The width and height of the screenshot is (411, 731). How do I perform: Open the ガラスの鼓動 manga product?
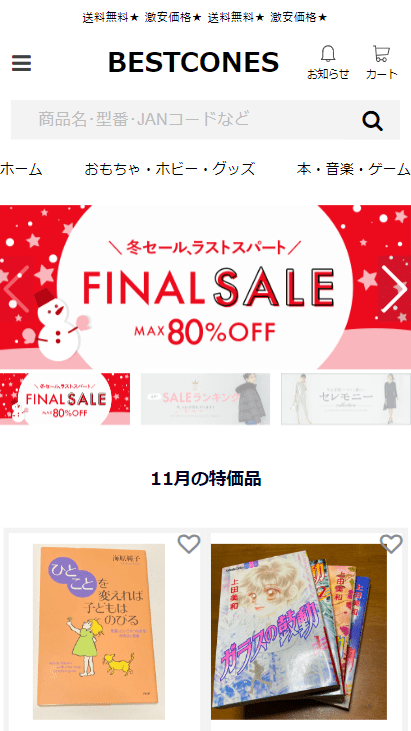(299, 631)
